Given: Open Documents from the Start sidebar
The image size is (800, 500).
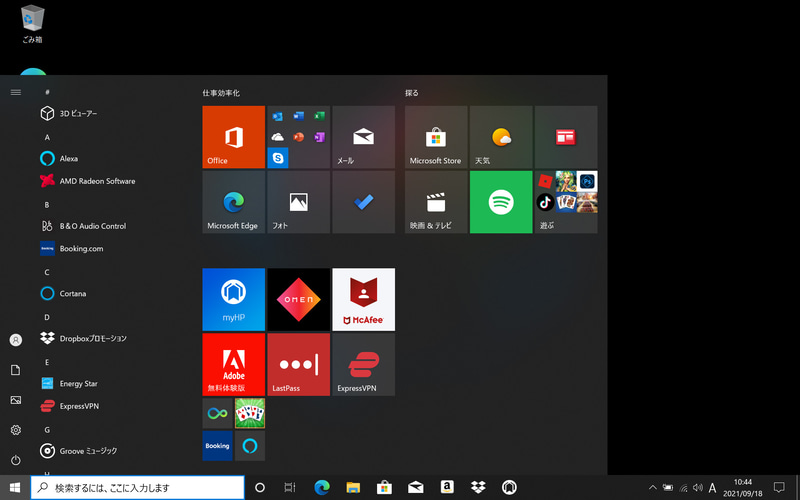Looking at the screenshot, I should [16, 370].
